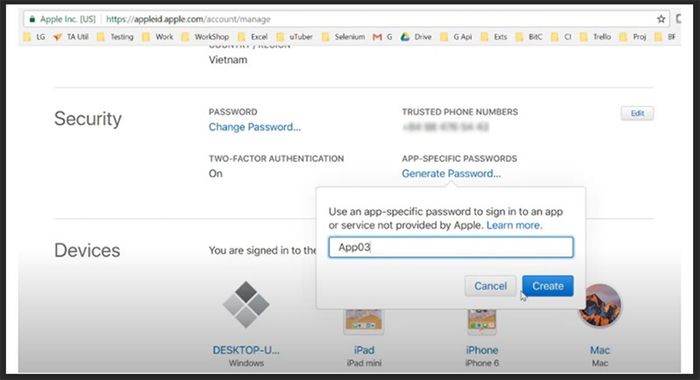Open the LG bookmarks folder
The image size is (700, 380).
[34, 37]
